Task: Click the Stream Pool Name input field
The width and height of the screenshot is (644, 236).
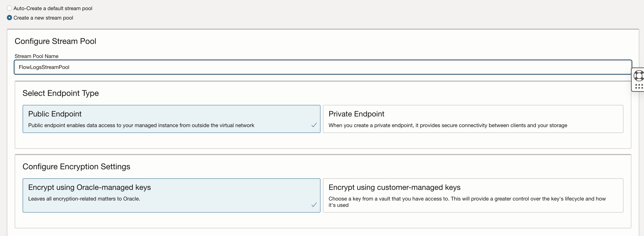Action: tap(323, 67)
